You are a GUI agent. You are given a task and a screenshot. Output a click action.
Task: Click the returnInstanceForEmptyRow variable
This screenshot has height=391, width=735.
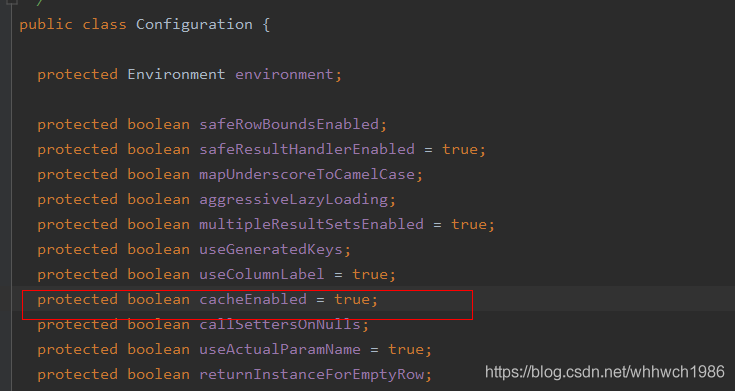point(311,375)
